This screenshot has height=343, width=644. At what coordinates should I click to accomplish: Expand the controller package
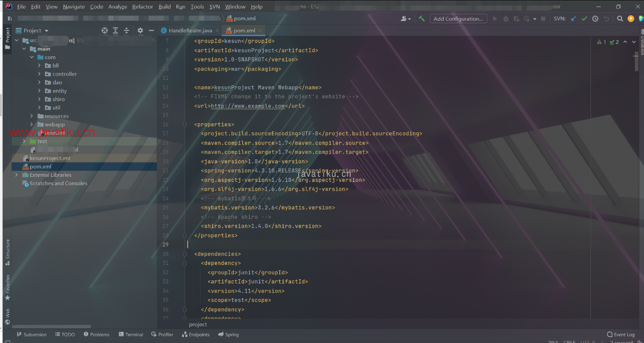(x=40, y=74)
